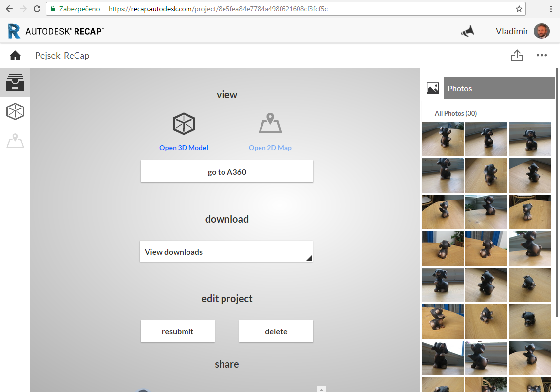Screen dimensions: 560x392
Task: Open the Chrome three-dot menu
Action: (x=551, y=9)
